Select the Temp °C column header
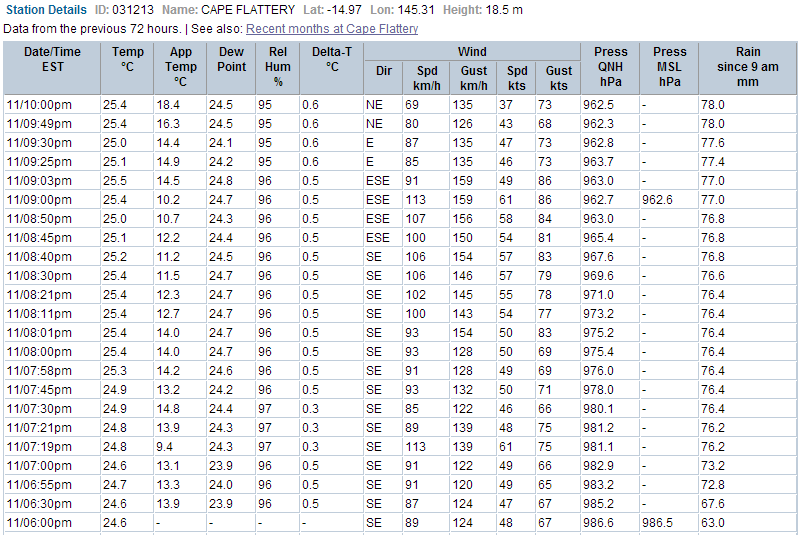 128,59
